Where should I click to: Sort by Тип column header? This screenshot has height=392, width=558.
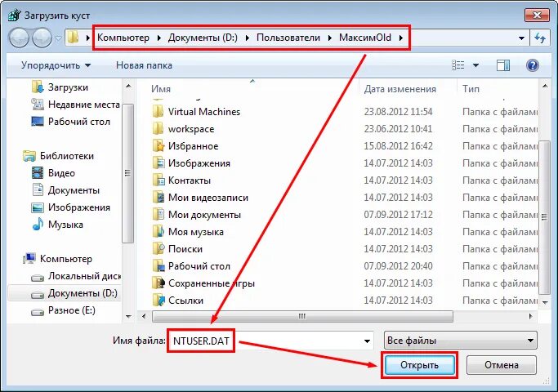click(x=471, y=88)
